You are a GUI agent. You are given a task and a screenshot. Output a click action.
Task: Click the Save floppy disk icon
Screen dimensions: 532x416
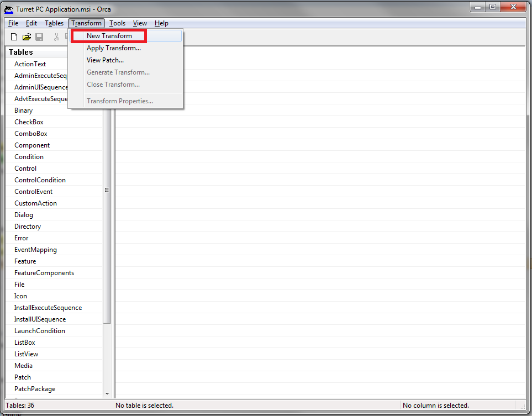[x=39, y=37]
